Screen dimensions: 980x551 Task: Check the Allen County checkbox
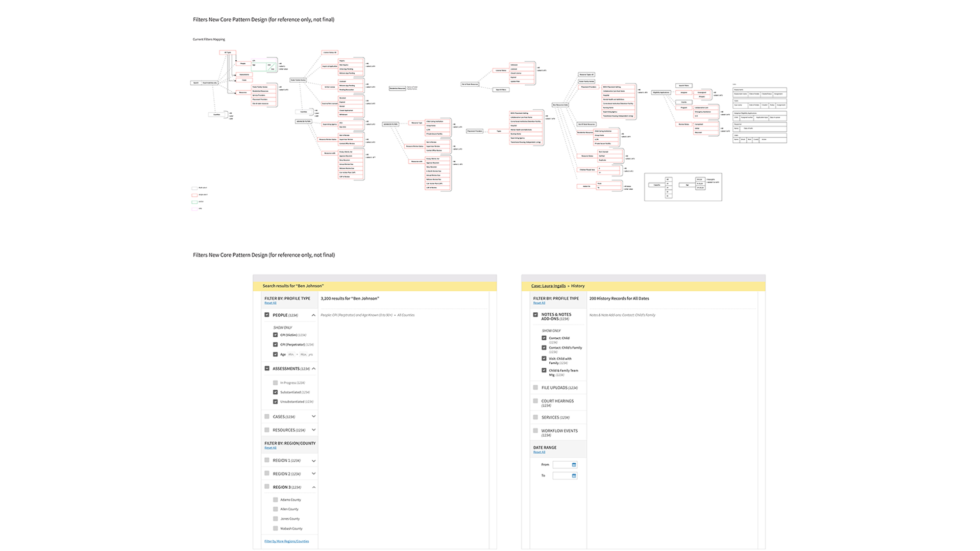(x=275, y=509)
